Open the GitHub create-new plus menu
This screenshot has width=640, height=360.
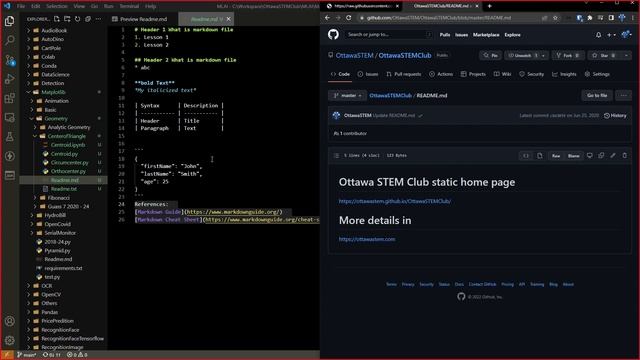coord(611,35)
